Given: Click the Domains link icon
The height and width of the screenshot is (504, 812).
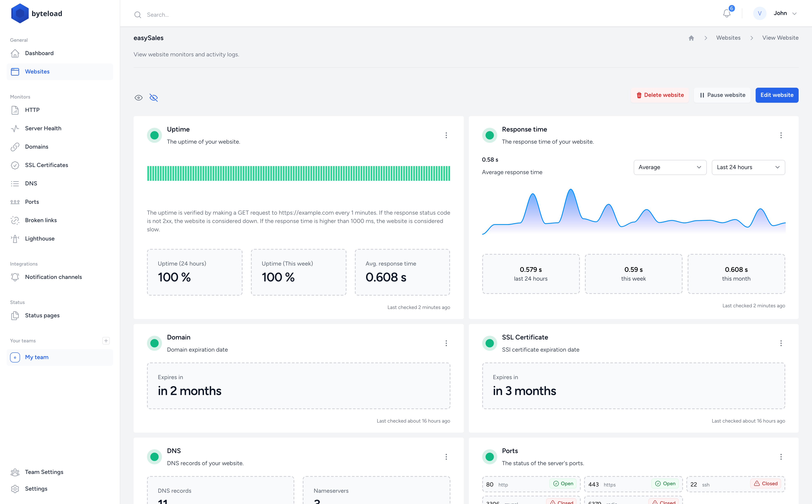Looking at the screenshot, I should tap(15, 147).
